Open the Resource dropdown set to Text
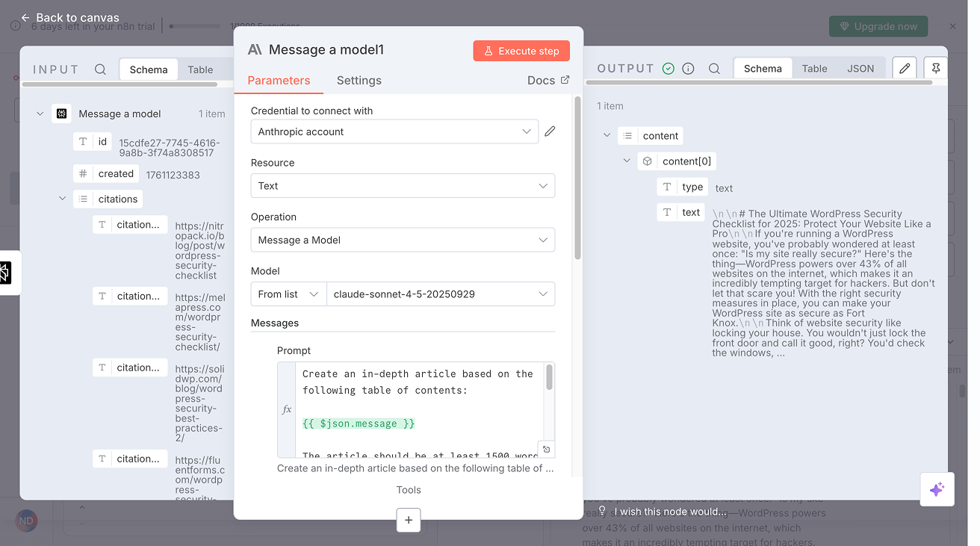 (x=403, y=186)
